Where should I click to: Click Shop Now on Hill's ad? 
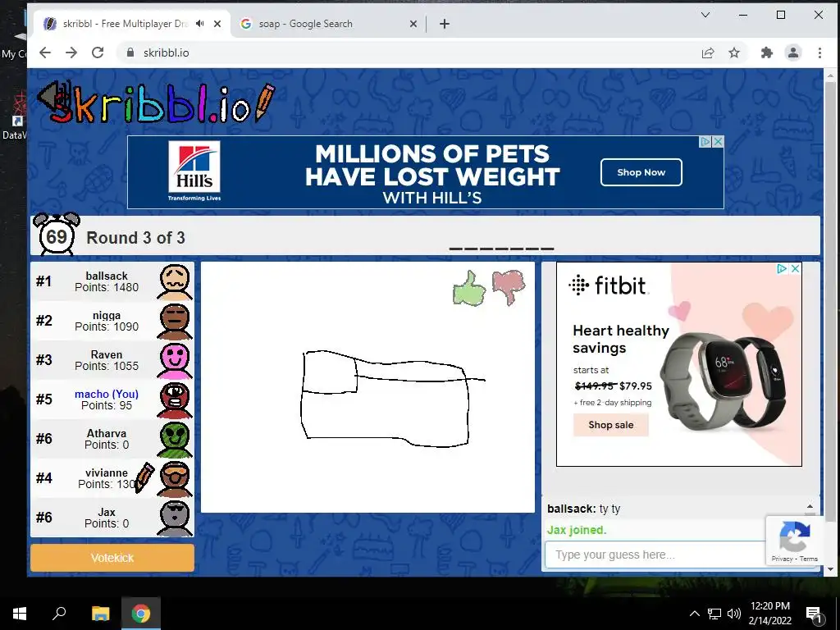click(641, 172)
